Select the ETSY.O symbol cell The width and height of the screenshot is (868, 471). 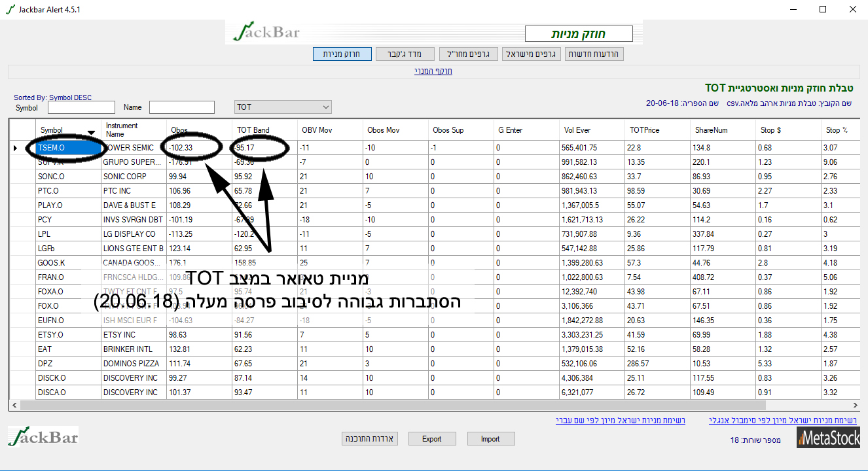68,335
